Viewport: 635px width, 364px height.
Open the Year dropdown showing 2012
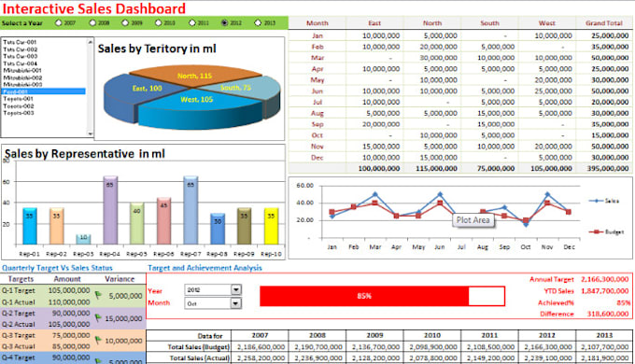(x=236, y=289)
